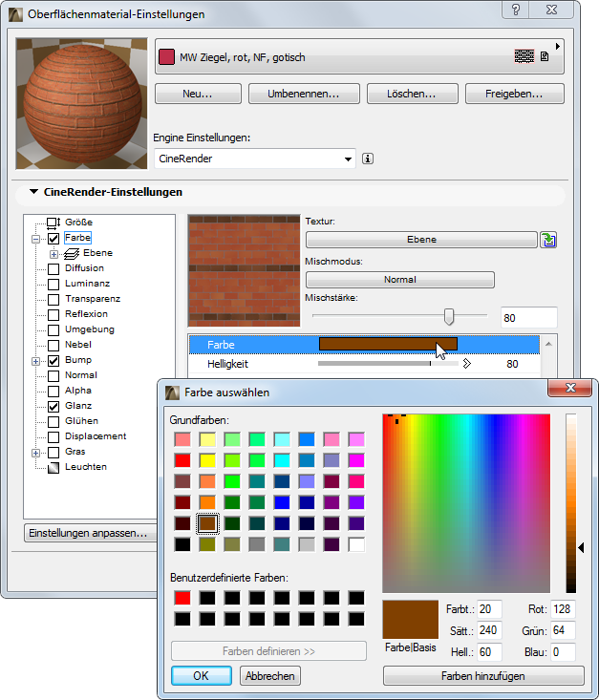599x700 pixels.
Task: Click the brown Farbe color bar
Action: click(388, 344)
